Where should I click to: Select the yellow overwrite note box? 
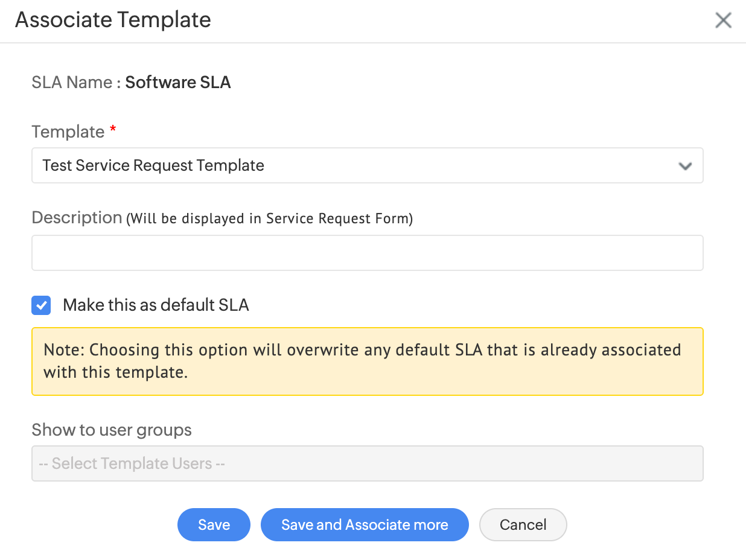pyautogui.click(x=367, y=361)
